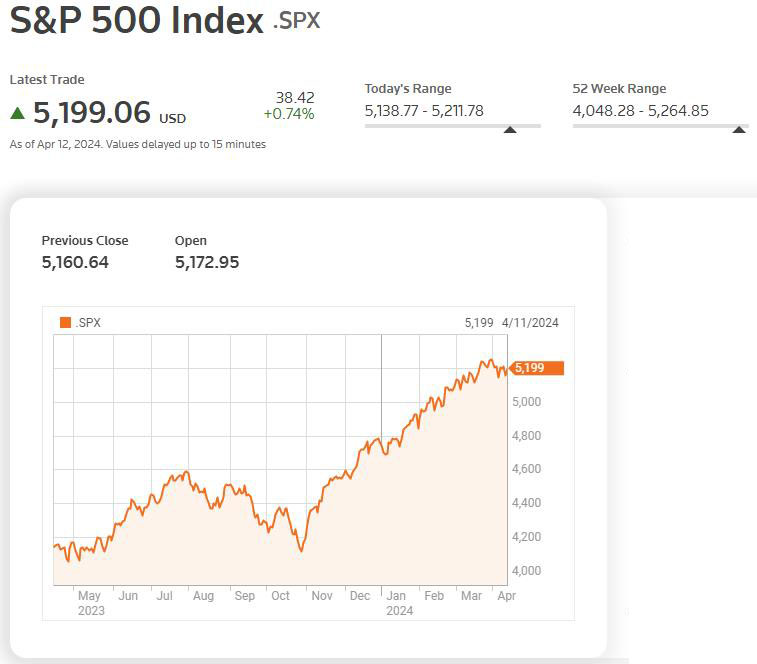The height and width of the screenshot is (664, 757).
Task: Click the Today's Range value 5,138.77 - 5,211.78
Action: [x=424, y=111]
